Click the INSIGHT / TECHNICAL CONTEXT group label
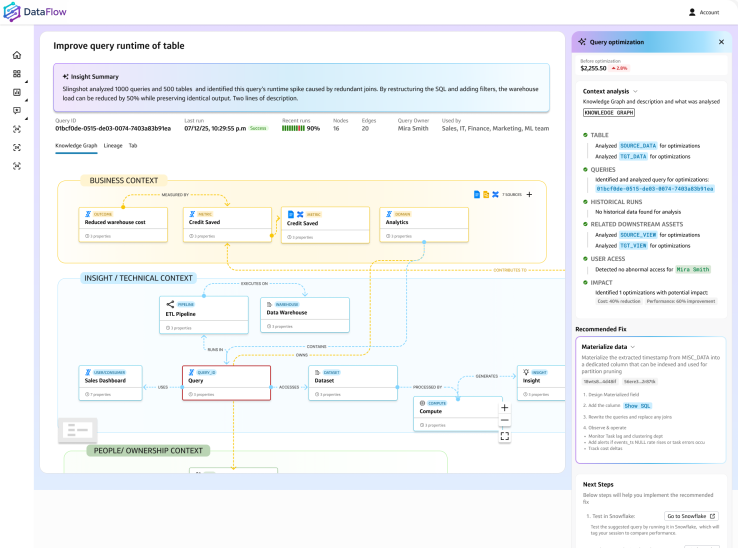Viewport: 738px width, 548px height. coord(138,278)
